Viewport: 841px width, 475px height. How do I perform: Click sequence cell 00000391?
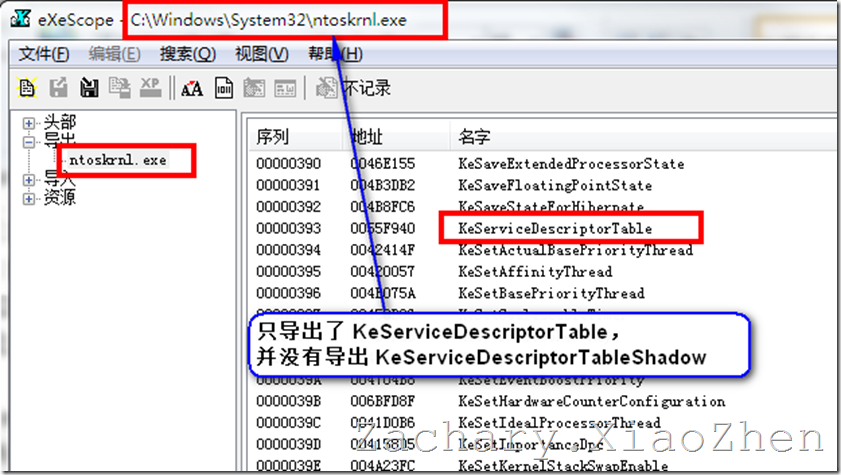click(289, 185)
